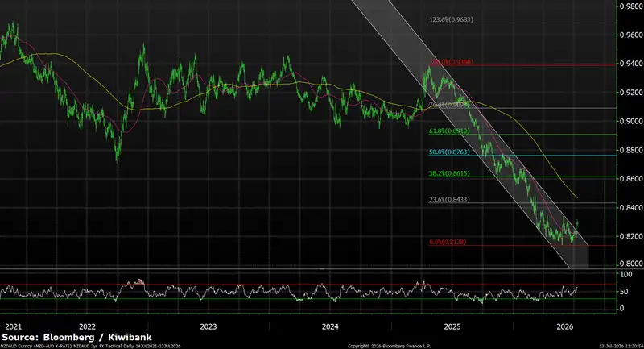This screenshot has height=349, width=644.
Task: Click the 2026 year label
Action: (565, 326)
